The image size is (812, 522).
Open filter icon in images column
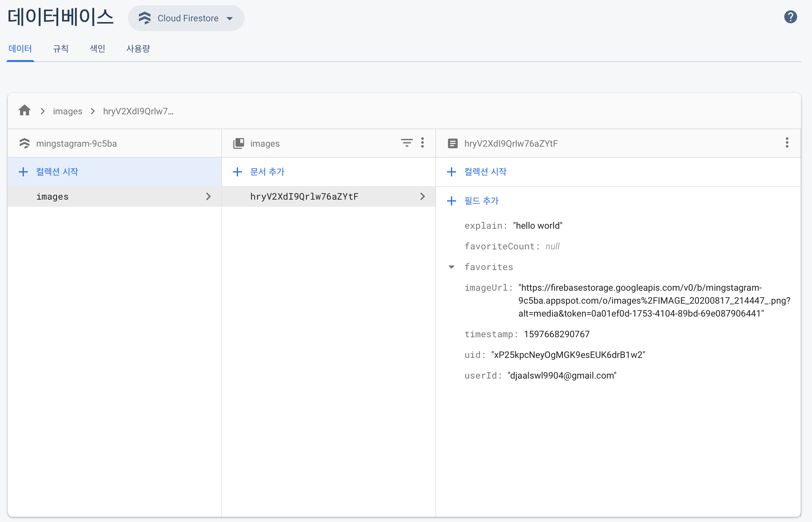tap(407, 143)
